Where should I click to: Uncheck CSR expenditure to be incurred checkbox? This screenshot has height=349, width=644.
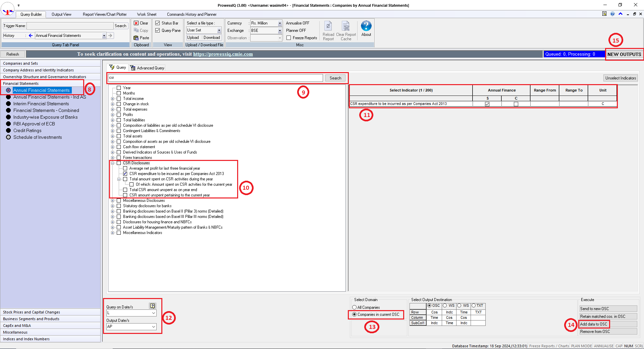point(125,174)
